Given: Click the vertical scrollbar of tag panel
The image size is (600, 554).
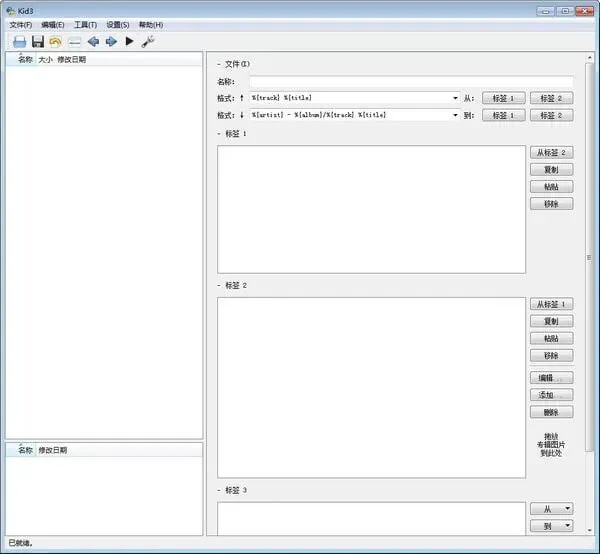Looking at the screenshot, I should (x=589, y=258).
